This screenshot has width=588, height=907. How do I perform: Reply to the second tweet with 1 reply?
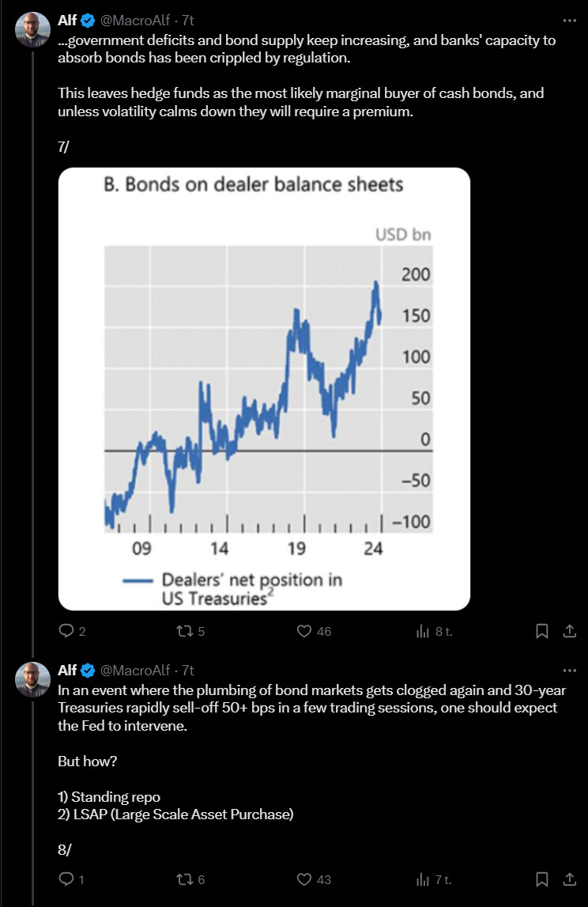(x=66, y=879)
